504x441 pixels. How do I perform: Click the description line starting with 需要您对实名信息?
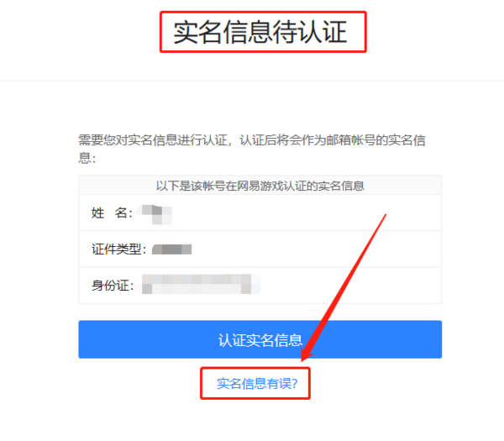click(252, 140)
